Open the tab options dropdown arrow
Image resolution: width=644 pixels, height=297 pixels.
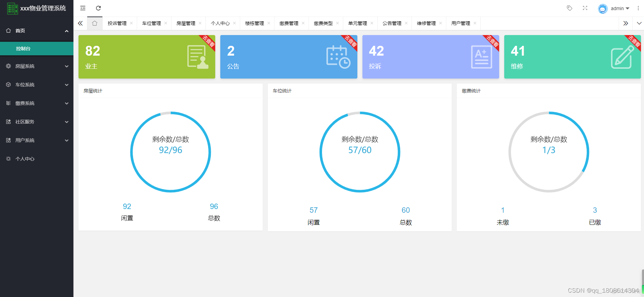pos(639,23)
